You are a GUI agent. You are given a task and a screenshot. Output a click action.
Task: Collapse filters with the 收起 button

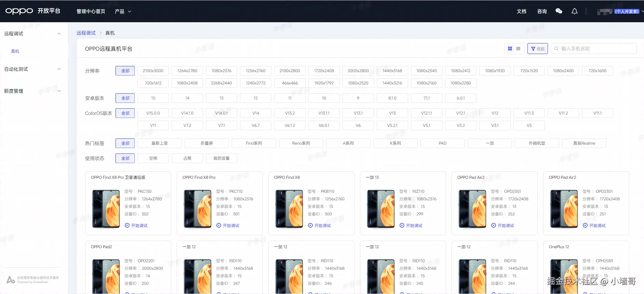click(538, 49)
